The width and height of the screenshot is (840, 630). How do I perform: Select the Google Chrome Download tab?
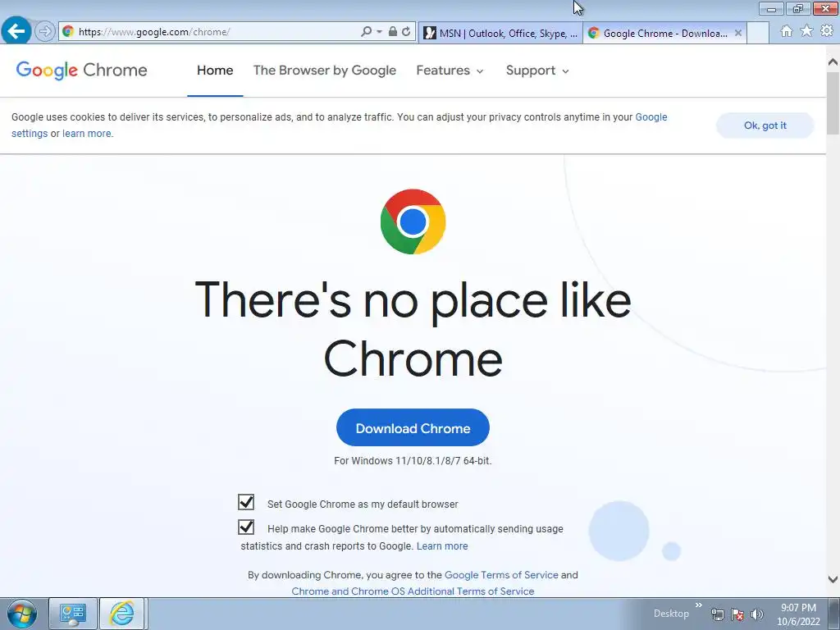pos(664,33)
